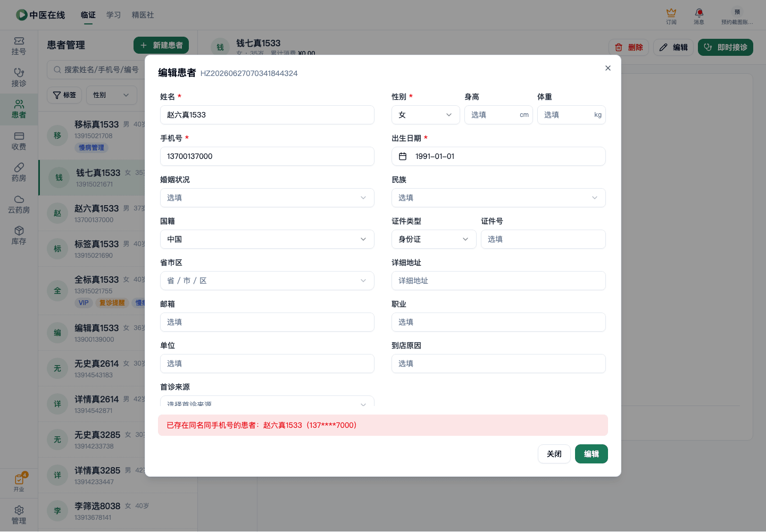Click the 订阅 crown icon
Screen dimensions: 766x532
(671, 16)
